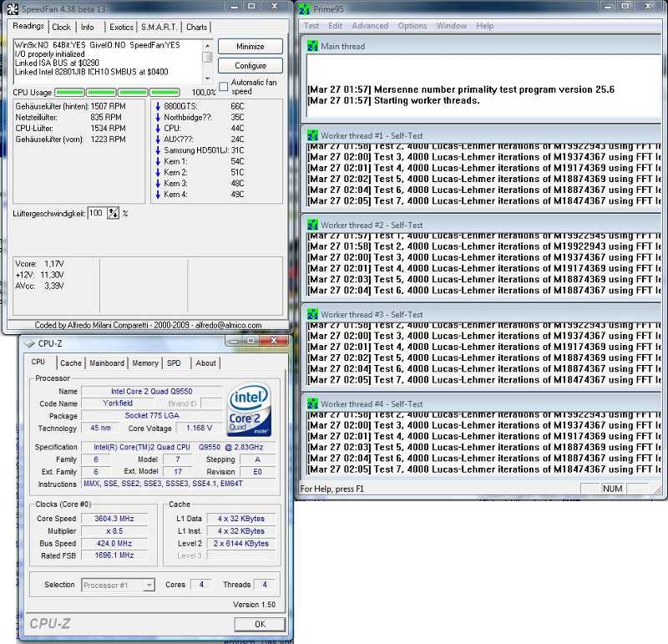Click the arrow icon beside AUX??? temperature
Image resolution: width=668 pixels, height=644 pixels.
[x=158, y=139]
